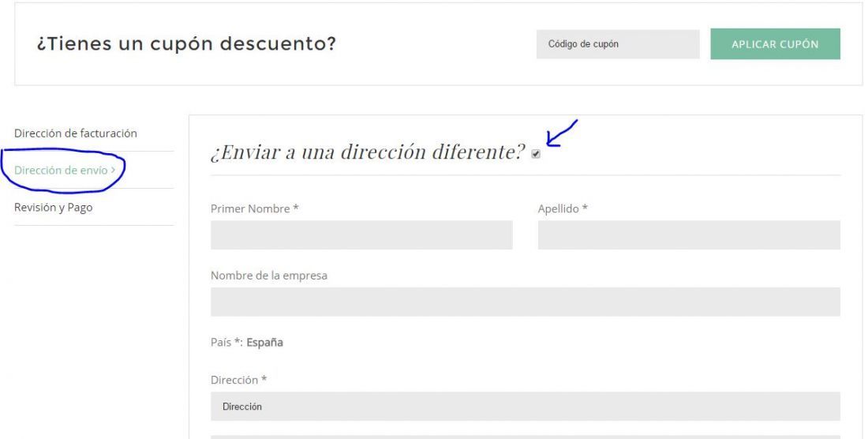Click the chevron beside Dirección de envío

113,171
